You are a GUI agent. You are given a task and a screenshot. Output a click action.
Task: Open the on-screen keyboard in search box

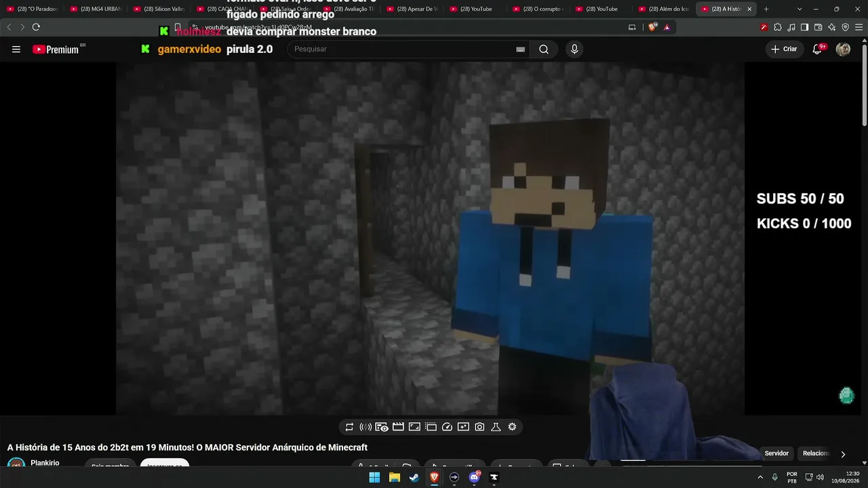(x=520, y=49)
